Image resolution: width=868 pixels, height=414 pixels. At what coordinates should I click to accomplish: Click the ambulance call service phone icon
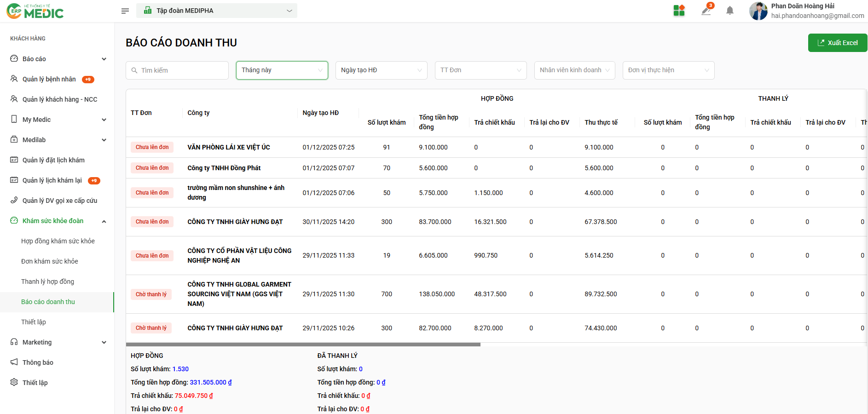[14, 201]
